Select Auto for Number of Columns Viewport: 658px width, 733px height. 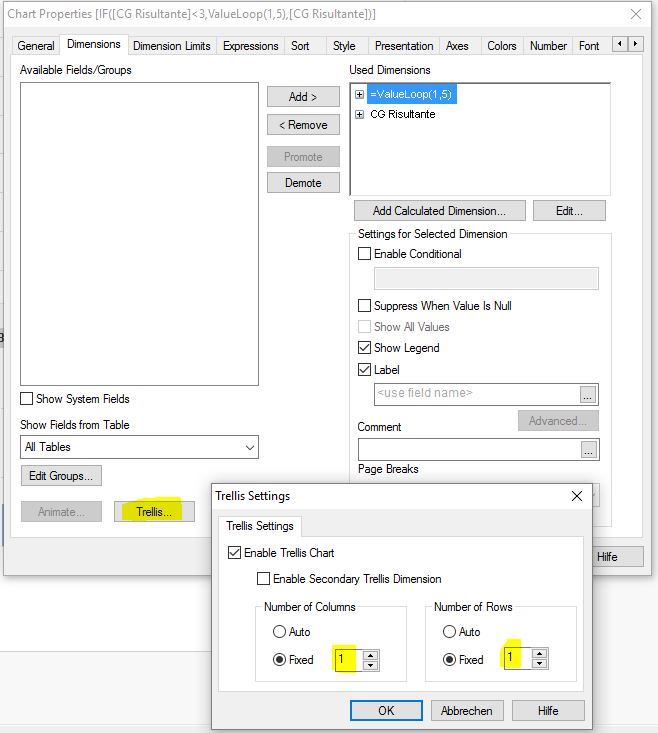(279, 632)
